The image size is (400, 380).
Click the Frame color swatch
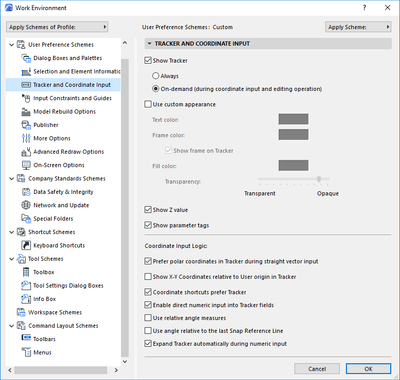point(293,135)
